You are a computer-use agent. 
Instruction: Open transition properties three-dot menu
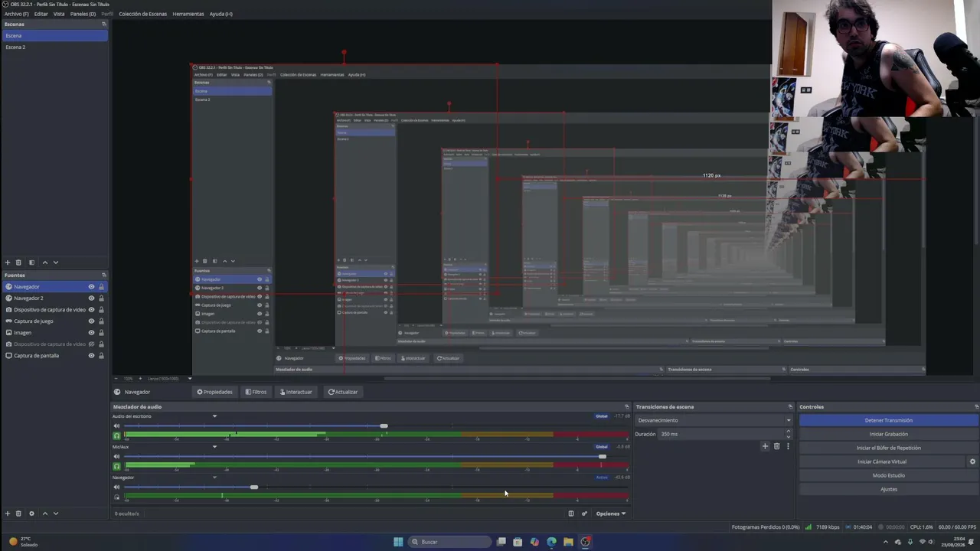pos(788,446)
